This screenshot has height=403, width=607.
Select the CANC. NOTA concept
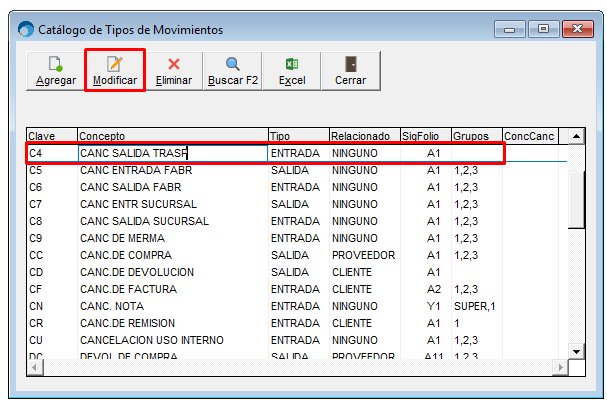112,307
